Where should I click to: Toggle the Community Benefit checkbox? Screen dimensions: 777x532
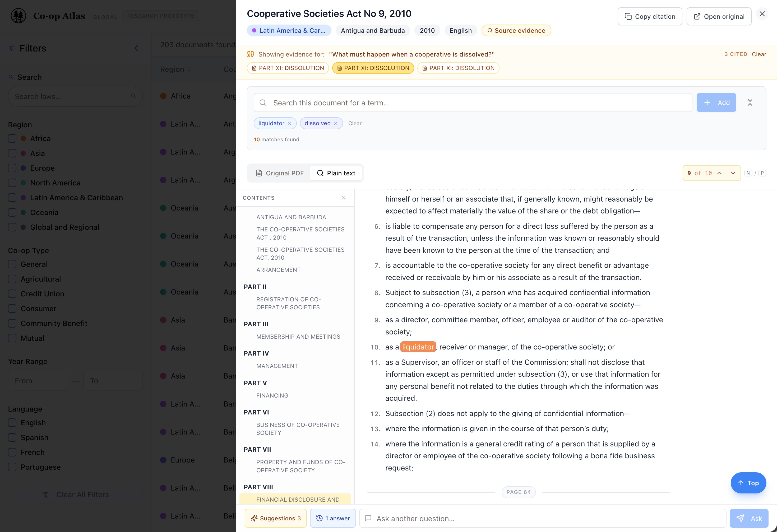click(12, 323)
